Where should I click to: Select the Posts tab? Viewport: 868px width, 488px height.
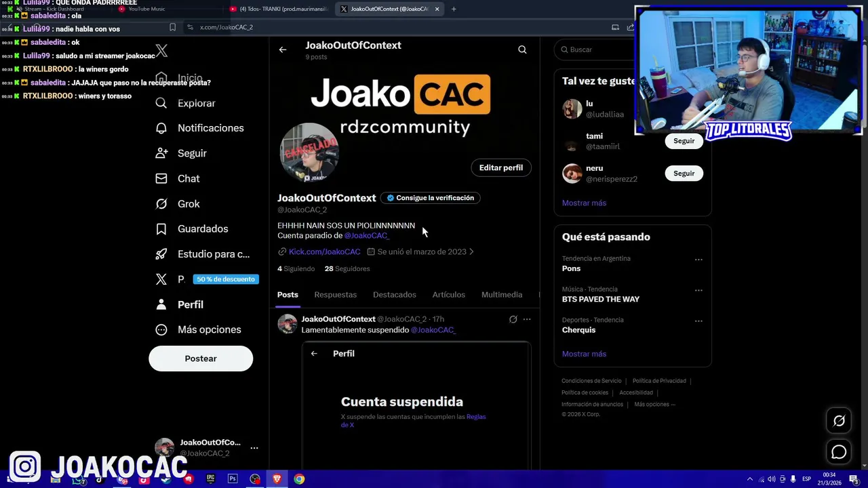tap(288, 295)
